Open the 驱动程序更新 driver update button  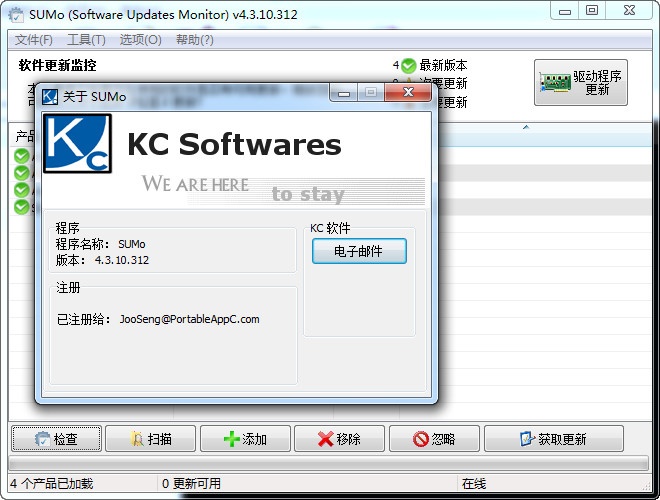pos(581,82)
